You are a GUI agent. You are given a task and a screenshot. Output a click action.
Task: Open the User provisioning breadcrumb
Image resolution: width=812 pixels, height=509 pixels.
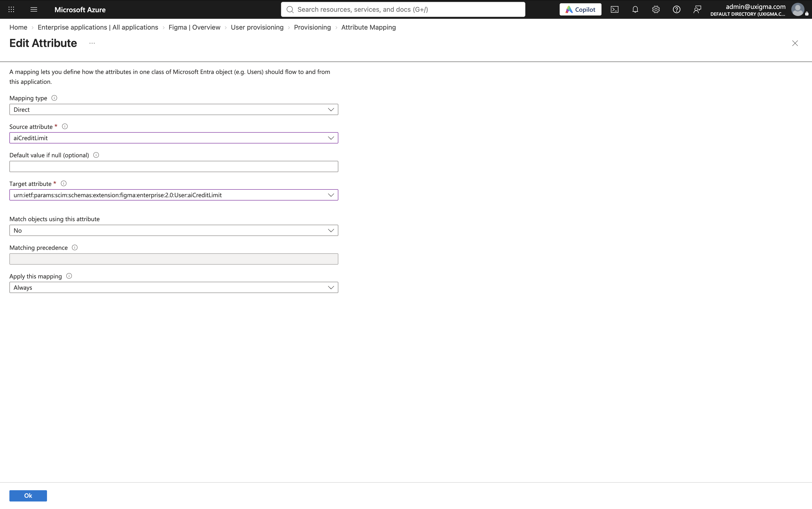pyautogui.click(x=257, y=27)
